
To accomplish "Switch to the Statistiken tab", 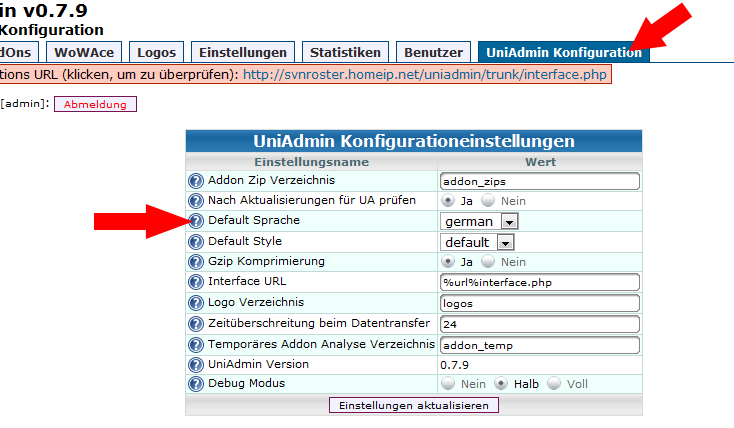I will [x=345, y=52].
